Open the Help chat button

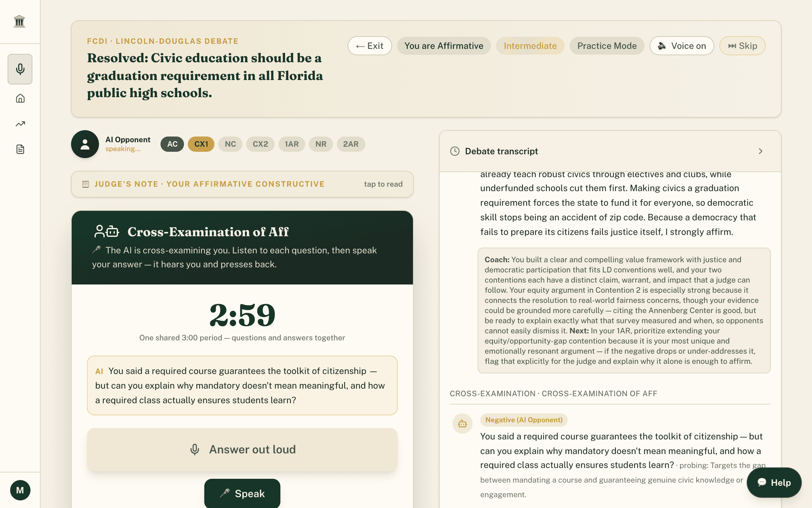[774, 483]
